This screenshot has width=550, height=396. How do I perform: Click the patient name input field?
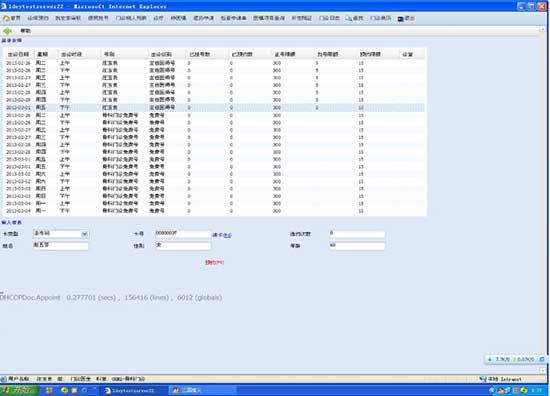tap(60, 246)
